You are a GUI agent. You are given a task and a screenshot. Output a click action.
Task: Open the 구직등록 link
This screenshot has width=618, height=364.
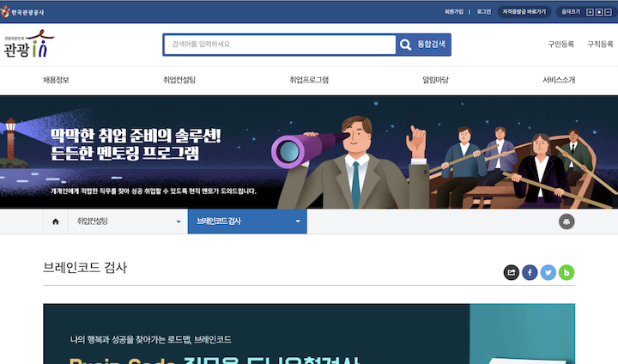coord(600,44)
